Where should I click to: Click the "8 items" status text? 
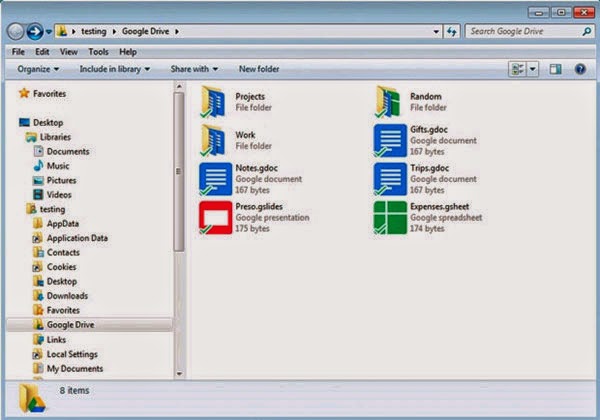pos(74,390)
